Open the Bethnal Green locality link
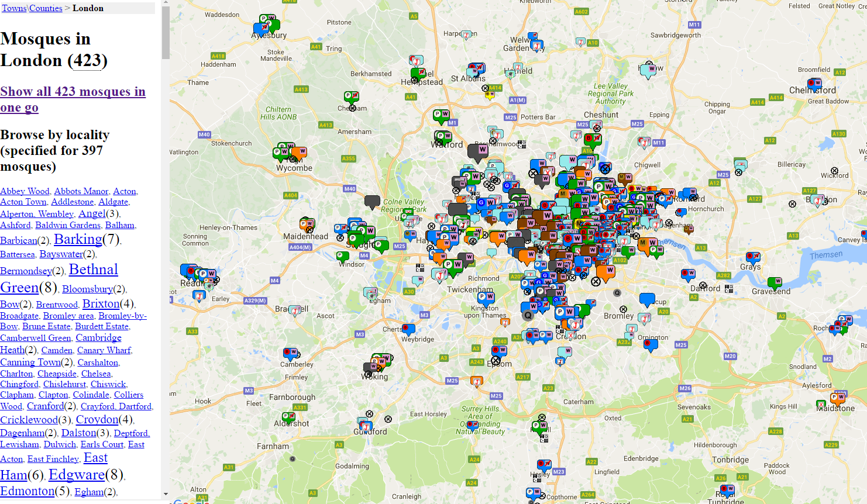Viewport: 867px width, 504px height. coord(93,270)
